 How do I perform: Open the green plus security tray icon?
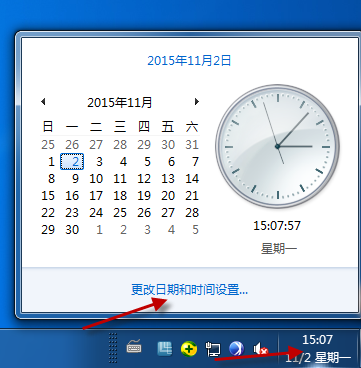click(189, 349)
